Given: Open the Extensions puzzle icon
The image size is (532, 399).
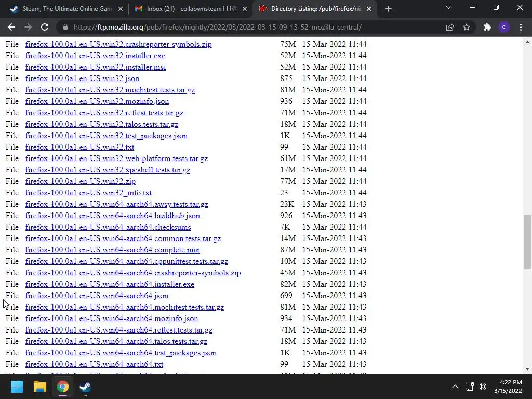Looking at the screenshot, I should [487, 27].
